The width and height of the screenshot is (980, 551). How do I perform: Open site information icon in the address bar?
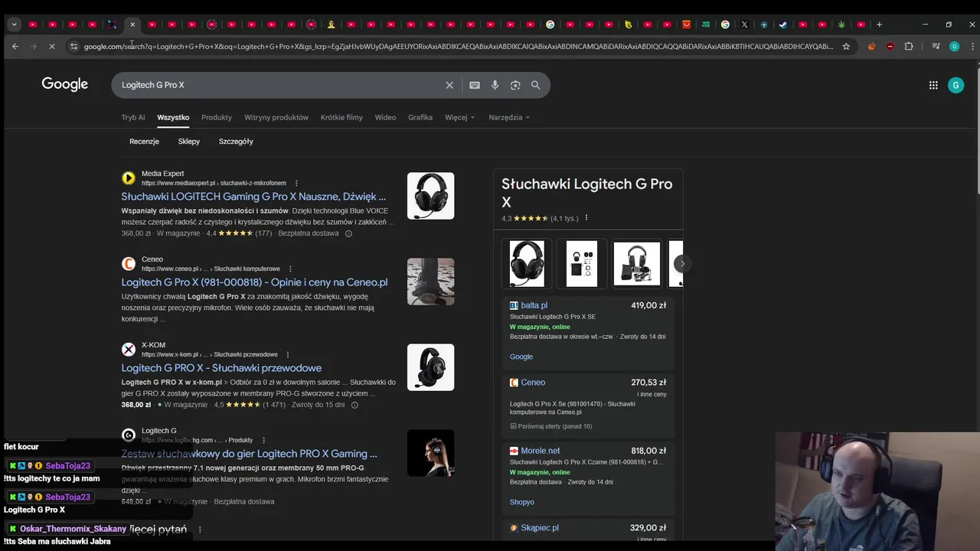coord(73,47)
